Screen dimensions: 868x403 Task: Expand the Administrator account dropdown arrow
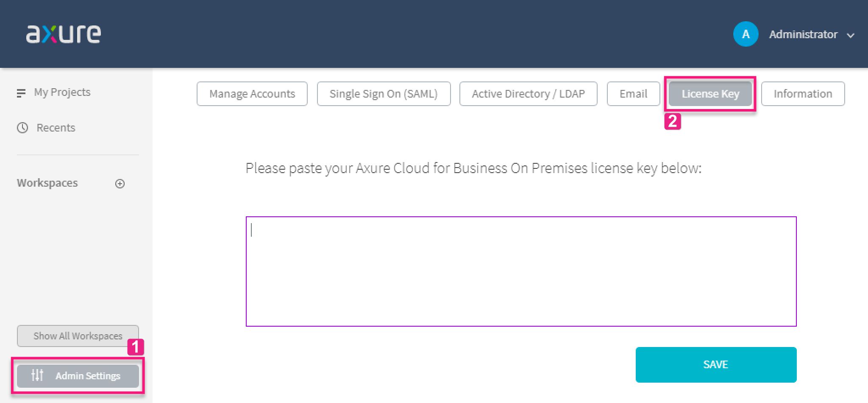coord(850,36)
